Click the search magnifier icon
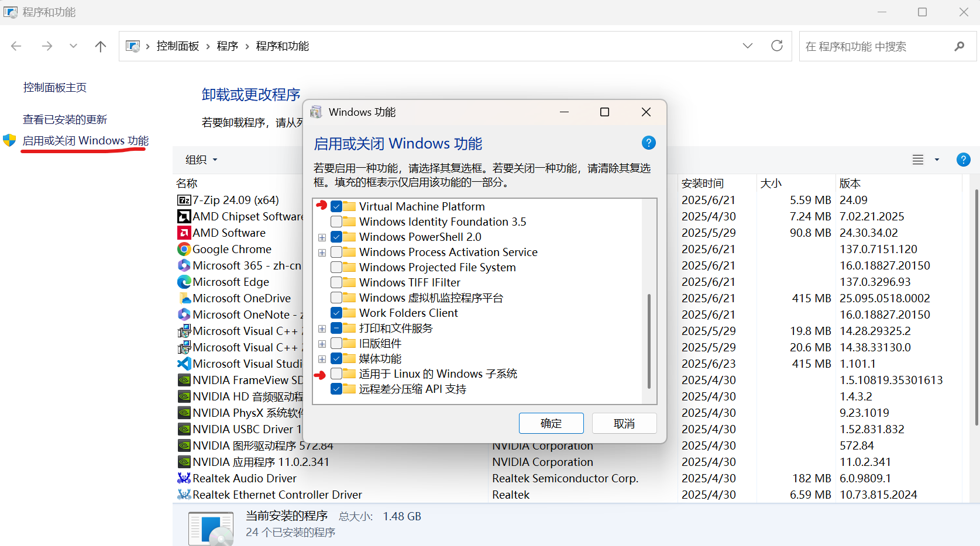Image resolution: width=980 pixels, height=546 pixels. pos(960,46)
